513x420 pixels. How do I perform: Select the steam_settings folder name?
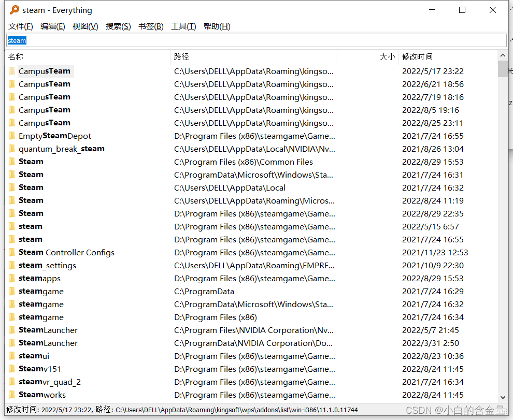(x=47, y=266)
